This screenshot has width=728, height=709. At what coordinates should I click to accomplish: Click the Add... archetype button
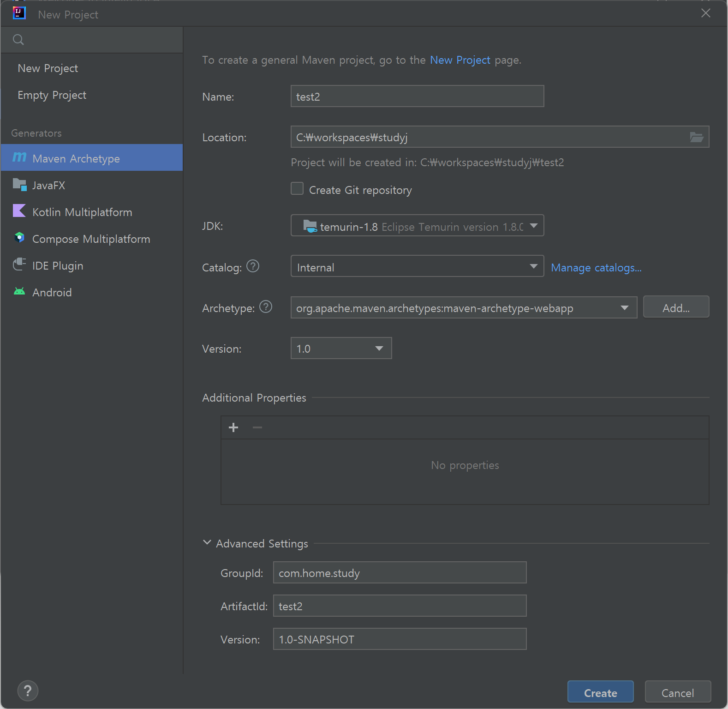click(x=676, y=307)
